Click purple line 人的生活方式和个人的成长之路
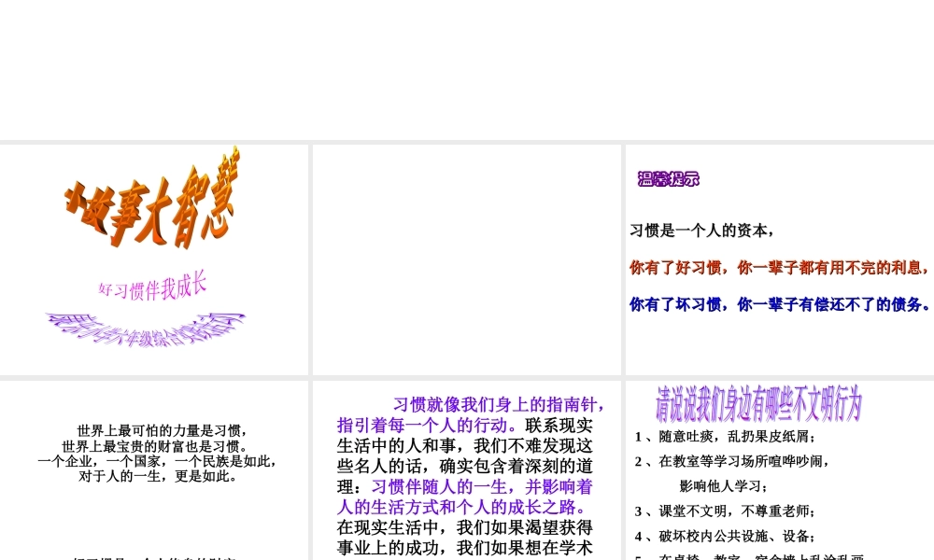Screen dimensions: 934x560 point(462,507)
